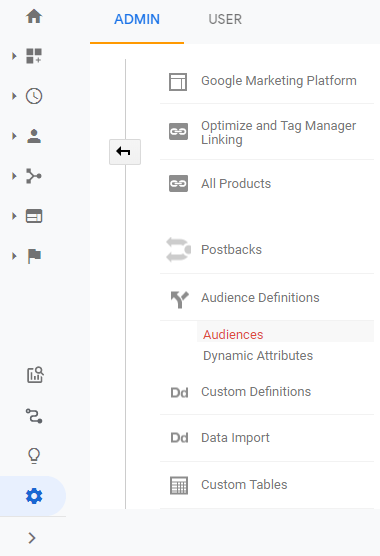The image size is (380, 556).
Task: Open the Customization dashboard icon
Action: tap(34, 56)
